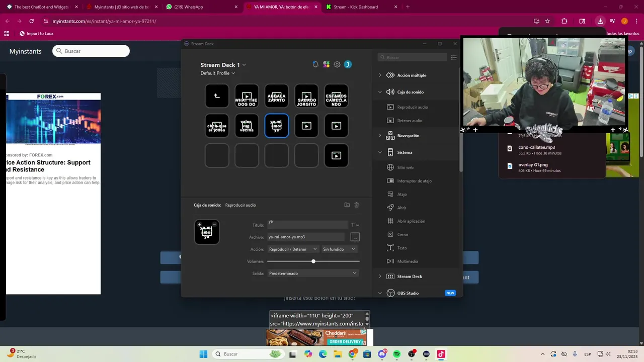The width and height of the screenshot is (644, 362).
Task: Browse audio file with the ... button
Action: 355,237
